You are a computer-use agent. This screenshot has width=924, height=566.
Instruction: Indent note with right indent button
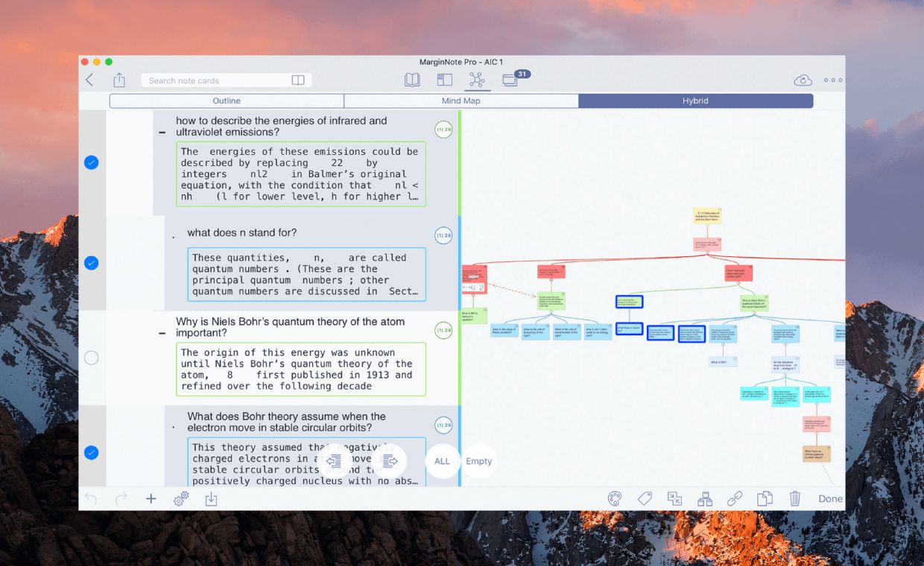pos(389,461)
